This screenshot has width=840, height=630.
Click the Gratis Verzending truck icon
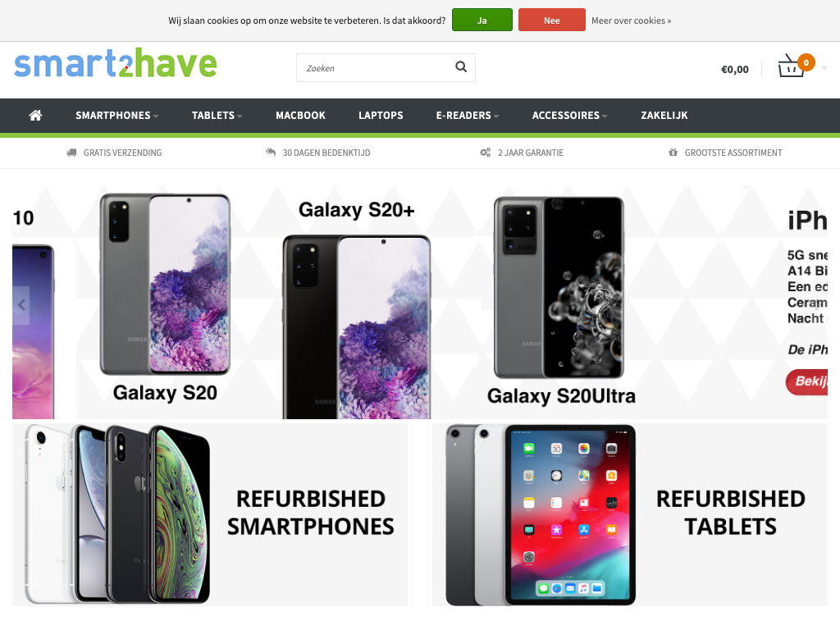[72, 153]
